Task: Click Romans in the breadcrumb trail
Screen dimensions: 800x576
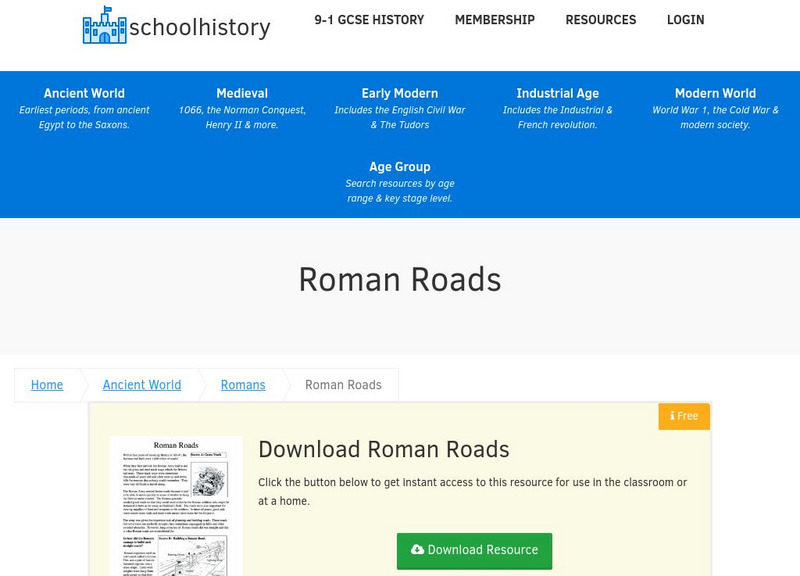Action: pos(242,384)
